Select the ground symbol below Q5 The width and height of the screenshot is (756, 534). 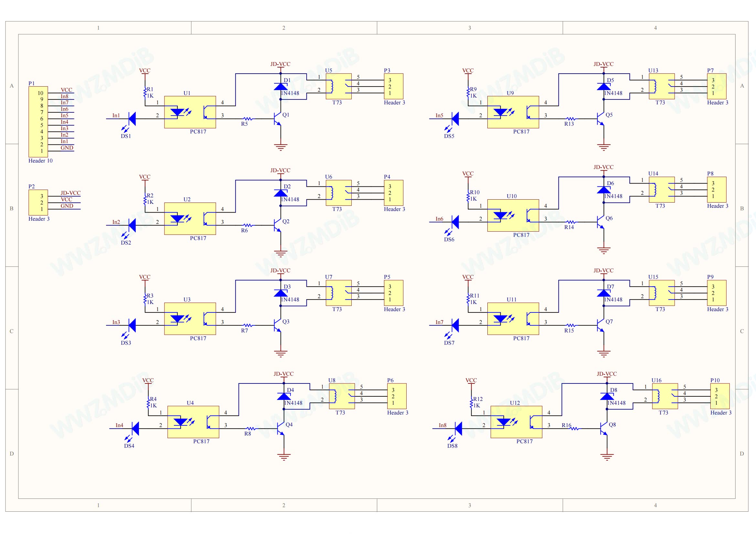point(603,147)
